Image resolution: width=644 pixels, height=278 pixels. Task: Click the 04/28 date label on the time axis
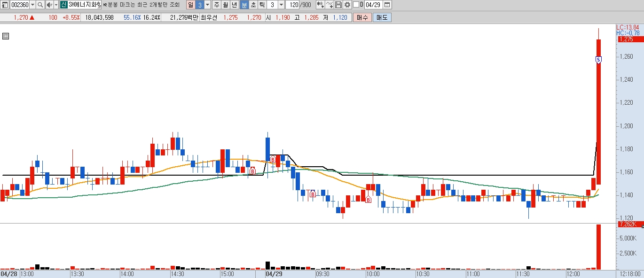coord(9,274)
